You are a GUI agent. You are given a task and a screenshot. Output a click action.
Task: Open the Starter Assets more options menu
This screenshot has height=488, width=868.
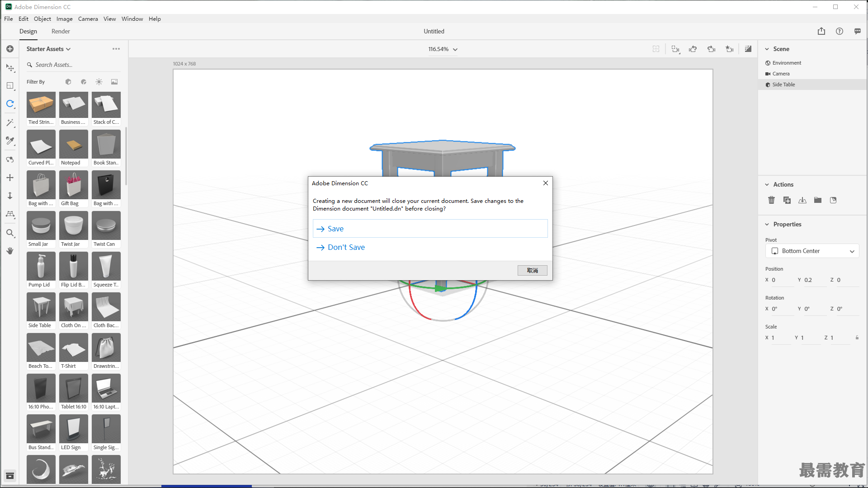tap(116, 49)
